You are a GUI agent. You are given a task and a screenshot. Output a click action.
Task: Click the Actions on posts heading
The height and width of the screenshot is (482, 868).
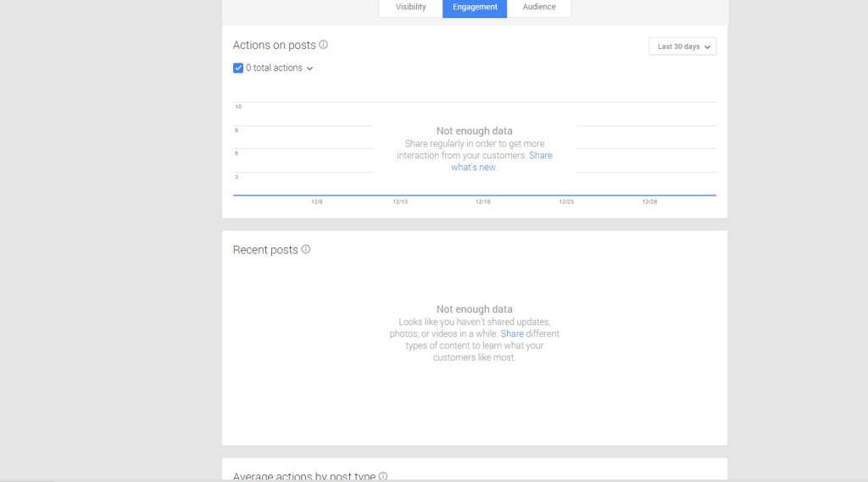pos(274,46)
